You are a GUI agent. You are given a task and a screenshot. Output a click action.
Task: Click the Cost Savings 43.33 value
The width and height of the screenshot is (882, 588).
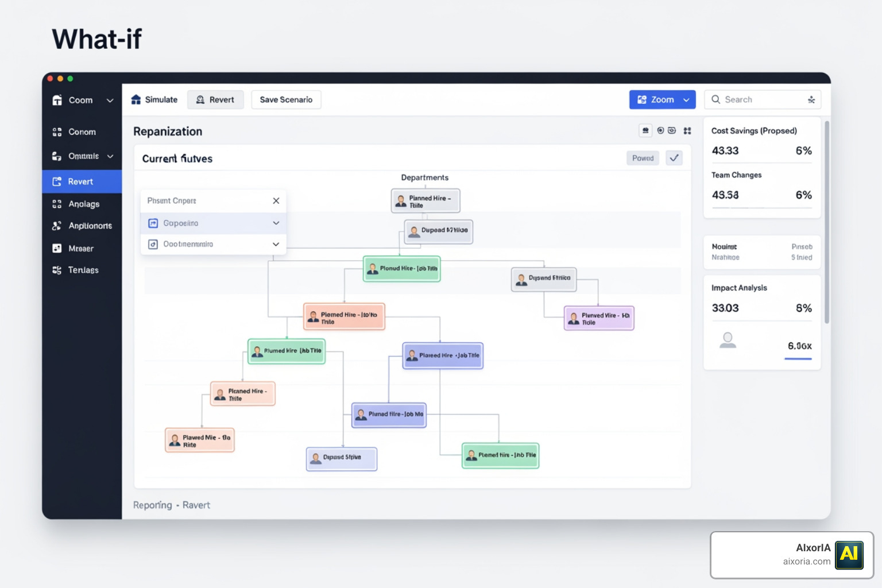pos(725,151)
